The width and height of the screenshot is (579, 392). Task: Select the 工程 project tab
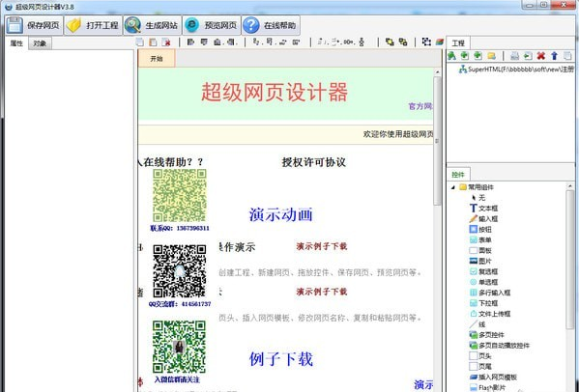(458, 43)
